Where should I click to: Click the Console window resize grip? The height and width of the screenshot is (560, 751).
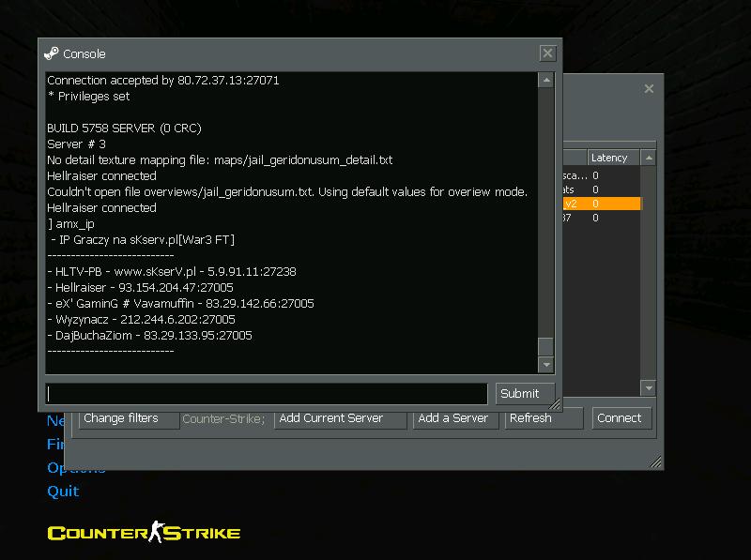555,404
